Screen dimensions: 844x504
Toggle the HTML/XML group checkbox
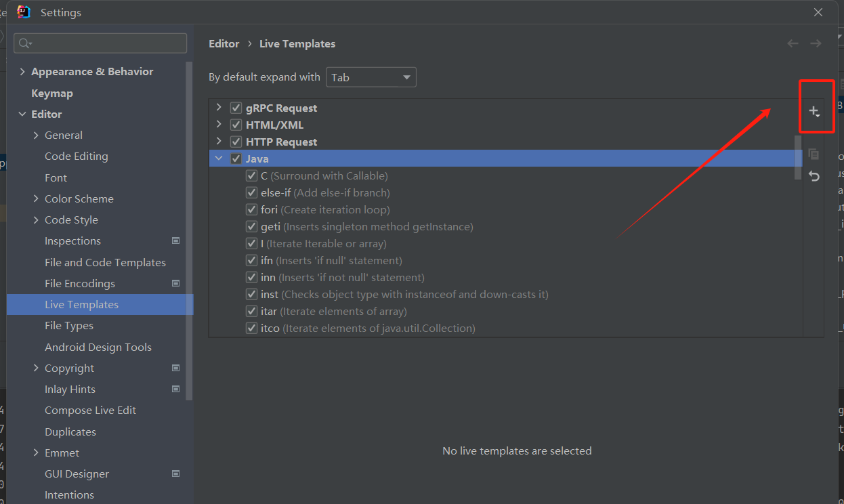click(236, 125)
